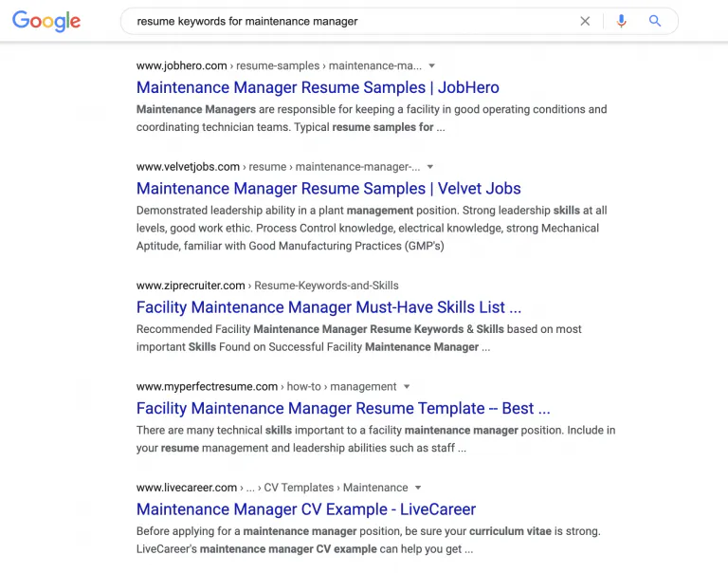
Task: Click the www.livecareer.com breadcrumb URL
Action: click(x=272, y=488)
